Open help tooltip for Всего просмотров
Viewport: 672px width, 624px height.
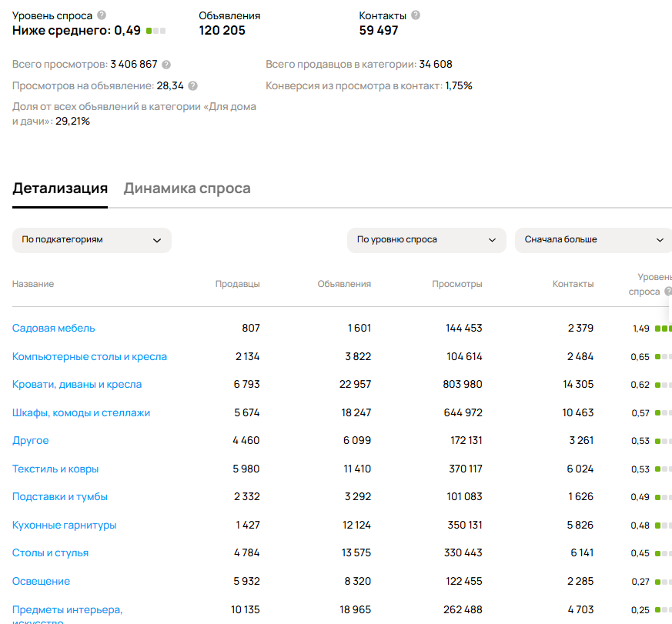click(166, 65)
